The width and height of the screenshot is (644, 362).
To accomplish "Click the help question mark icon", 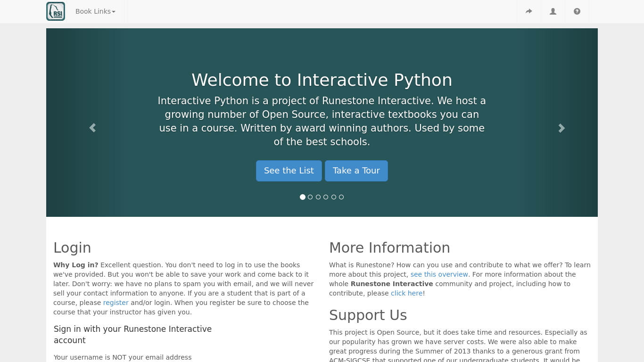I will 577,11.
